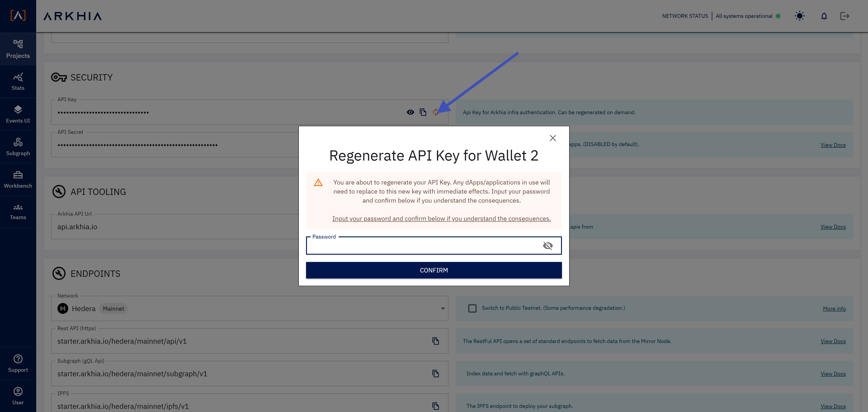
Task: Click Subgraph URL starter.arkhia.io/hedera/mainnet/subgraph/v1
Action: [132, 374]
